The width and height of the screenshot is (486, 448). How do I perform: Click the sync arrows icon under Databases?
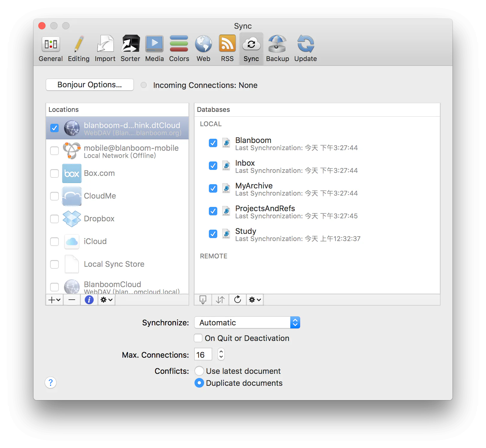tap(220, 300)
